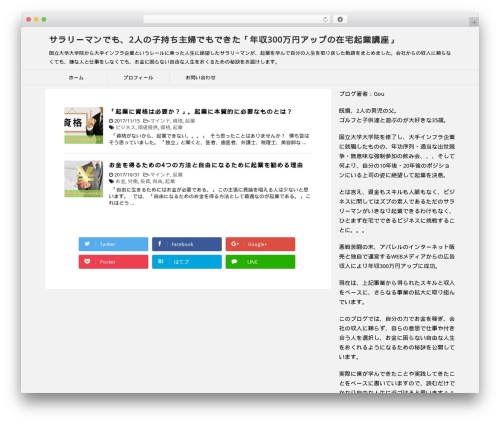Click the Pocket icon
500x423 pixels.
point(87,261)
